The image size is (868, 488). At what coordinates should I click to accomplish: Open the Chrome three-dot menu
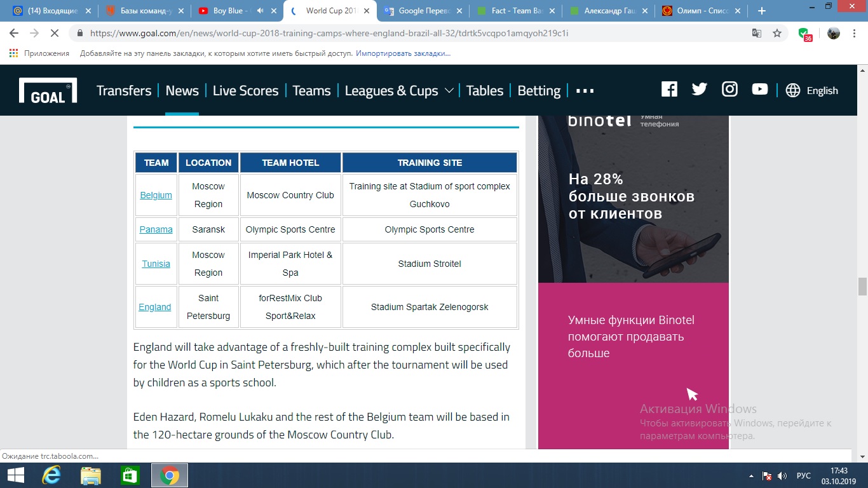[854, 33]
